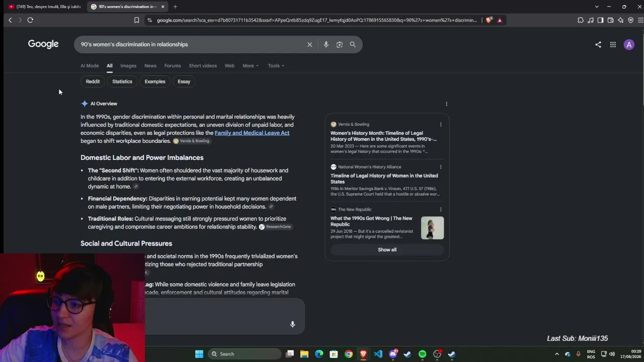644x362 pixels.
Task: Filter results by Reddit chip
Action: click(x=93, y=81)
